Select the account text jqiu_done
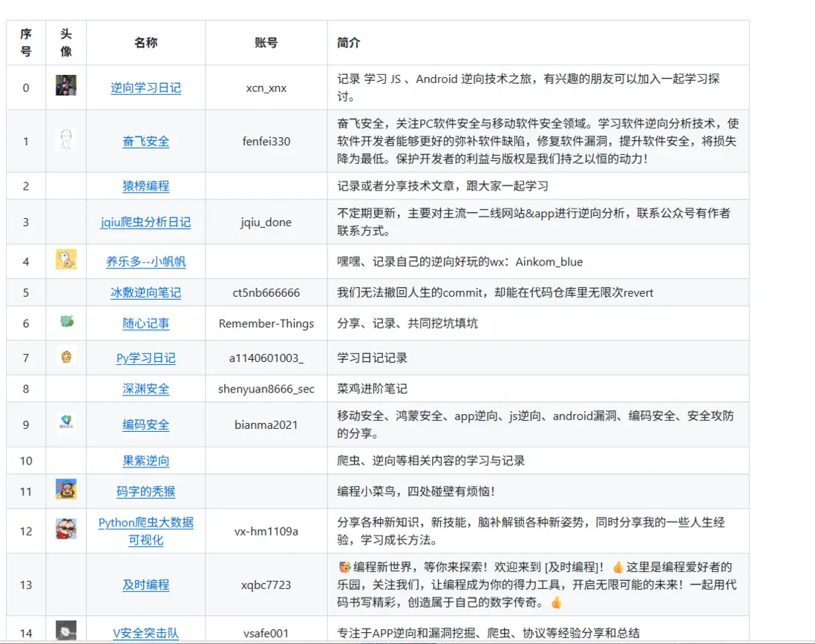 click(266, 223)
